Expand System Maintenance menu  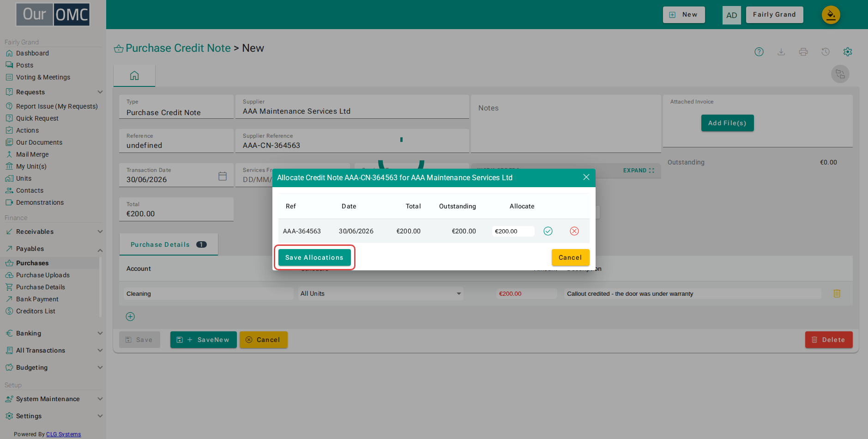53,399
